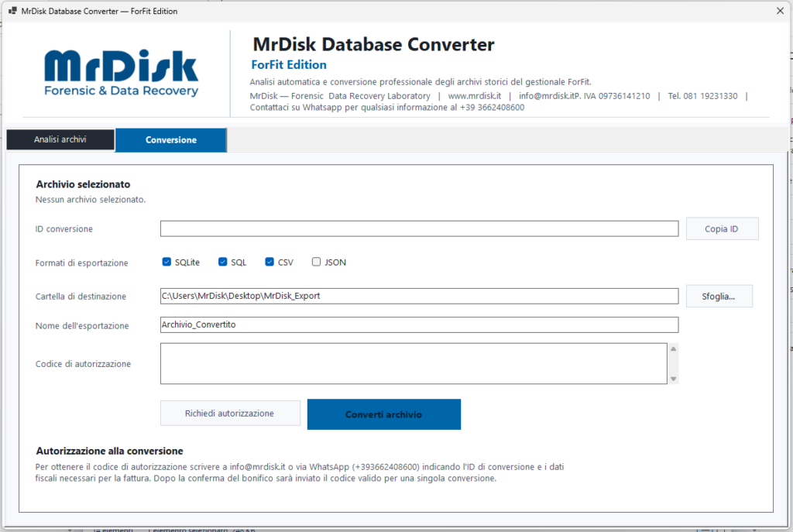
Task: Open folder browser with Sfoglia button
Action: tap(719, 297)
